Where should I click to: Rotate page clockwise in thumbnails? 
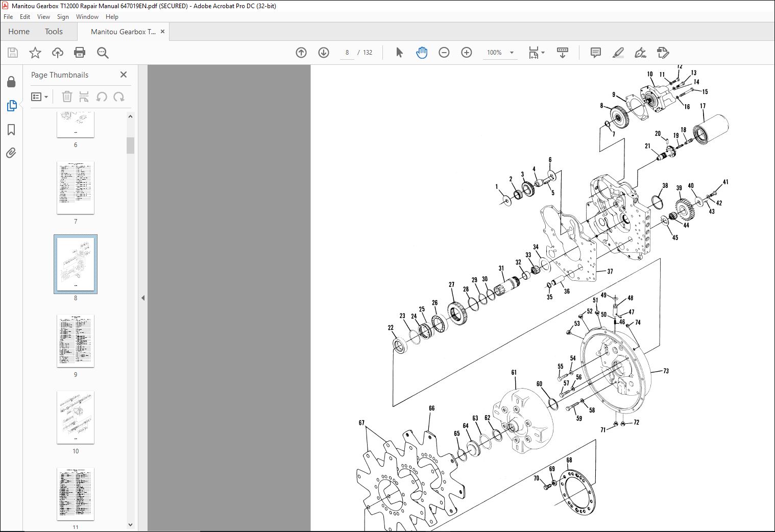click(x=119, y=96)
